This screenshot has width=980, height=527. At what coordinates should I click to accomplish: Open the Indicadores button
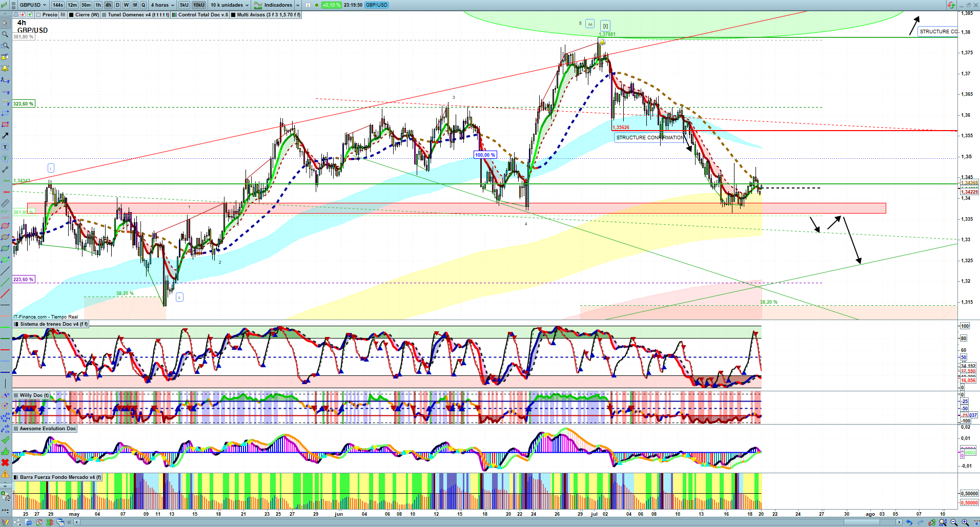pos(277,5)
